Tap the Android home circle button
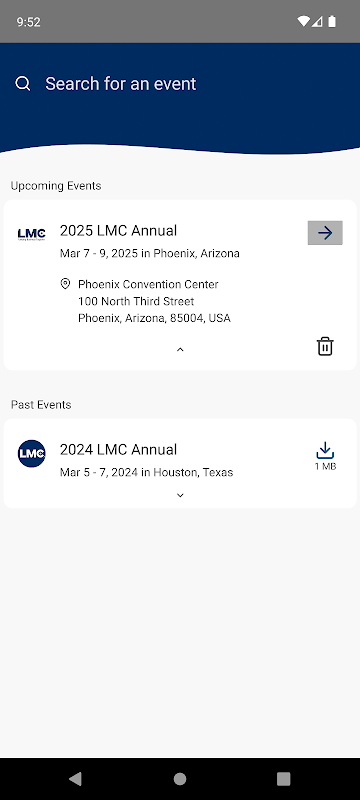The image size is (360, 800). click(x=179, y=779)
